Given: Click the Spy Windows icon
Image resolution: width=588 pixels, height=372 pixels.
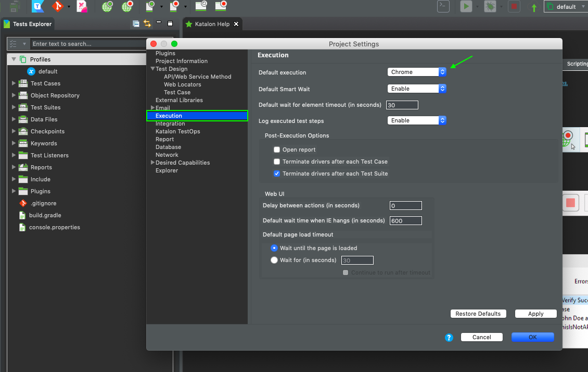Looking at the screenshot, I should [x=201, y=6].
